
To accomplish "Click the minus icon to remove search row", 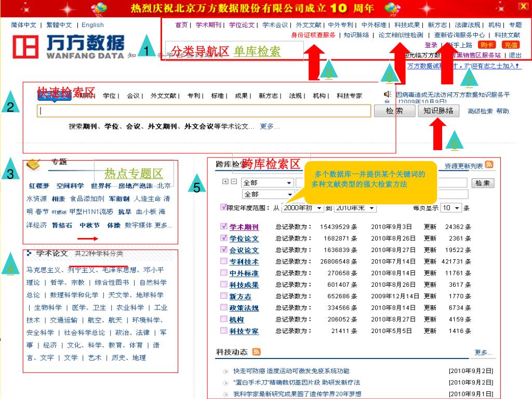I will pyautogui.click(x=234, y=181).
